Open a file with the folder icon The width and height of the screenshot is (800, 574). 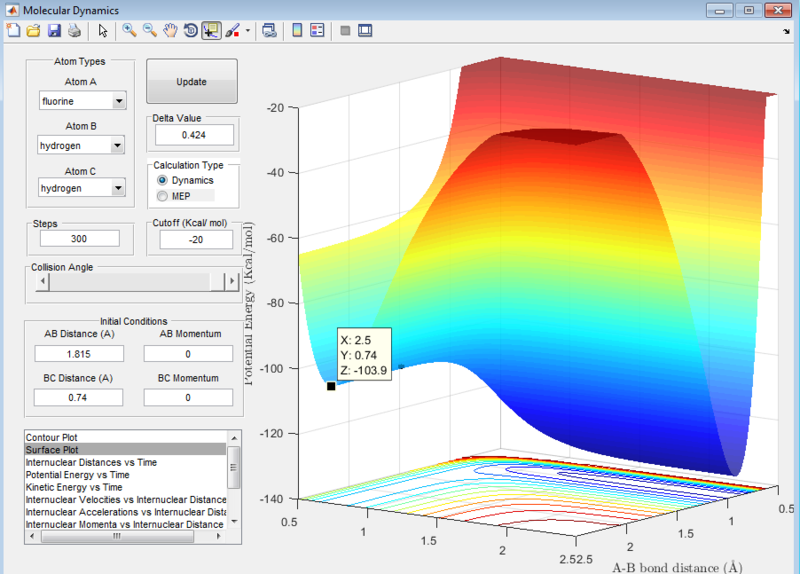point(33,31)
